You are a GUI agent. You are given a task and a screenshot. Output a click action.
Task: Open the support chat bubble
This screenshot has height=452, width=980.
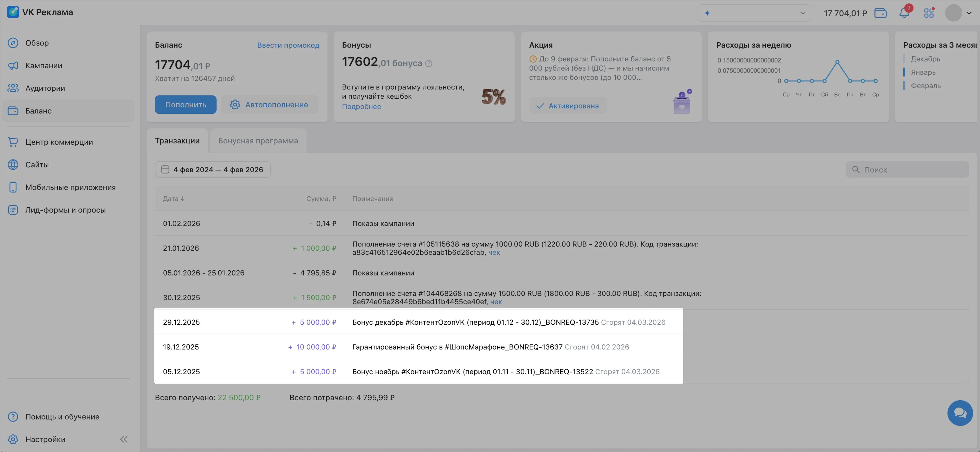[960, 413]
